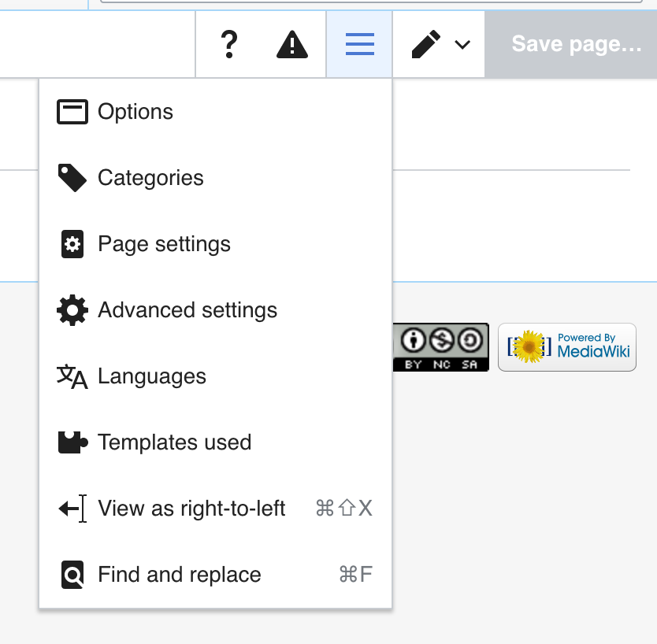Open Find and replace
The height and width of the screenshot is (644, 657).
(179, 575)
